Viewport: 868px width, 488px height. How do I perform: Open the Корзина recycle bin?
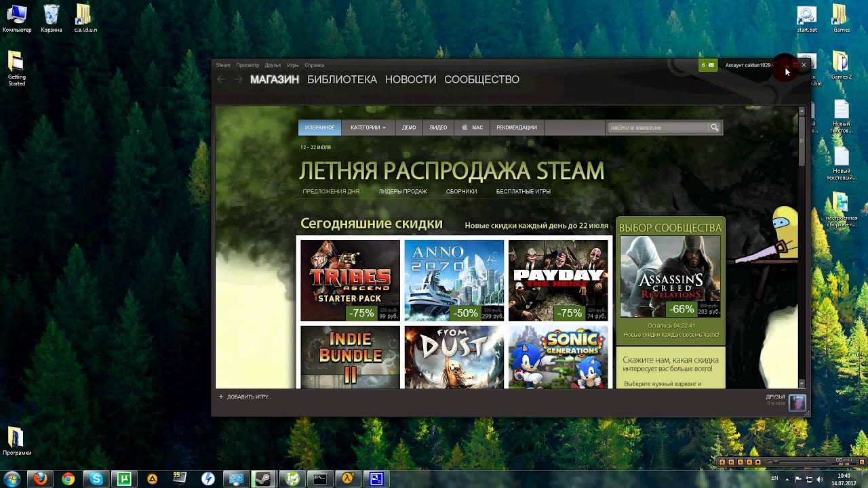click(x=51, y=18)
